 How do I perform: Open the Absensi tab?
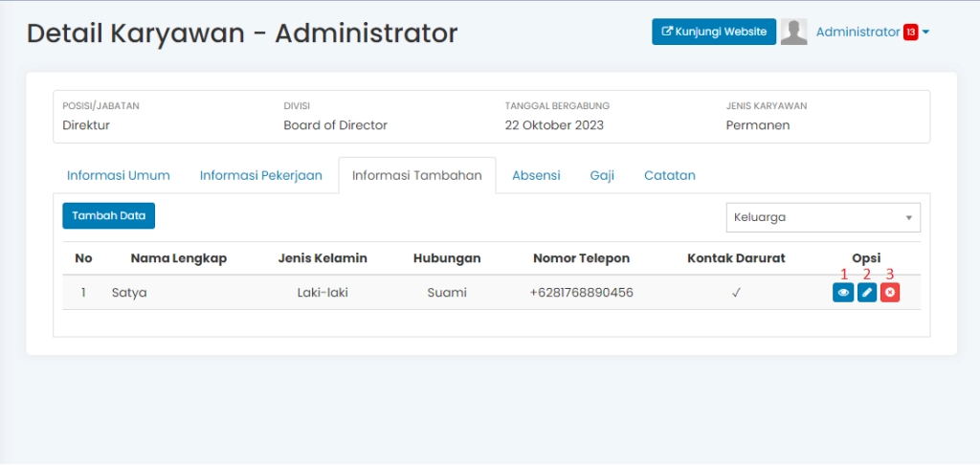[x=536, y=176]
